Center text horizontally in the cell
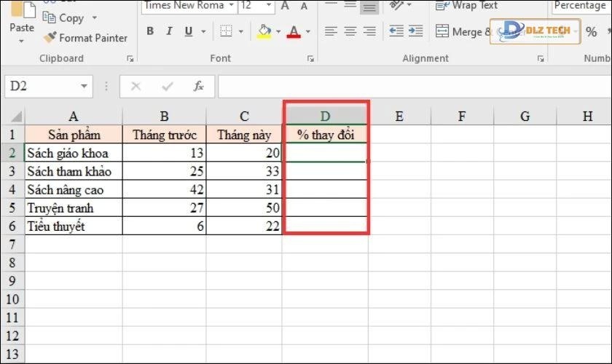Image resolution: width=612 pixels, height=364 pixels. click(x=350, y=31)
